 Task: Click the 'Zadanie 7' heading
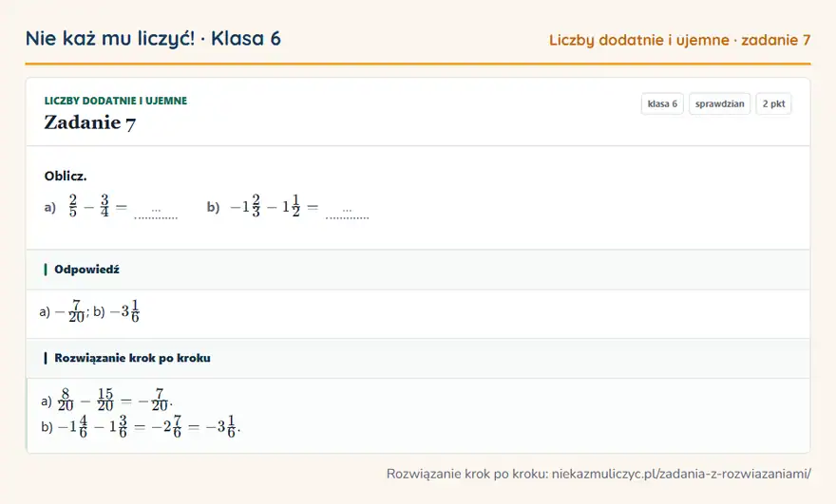tap(89, 123)
